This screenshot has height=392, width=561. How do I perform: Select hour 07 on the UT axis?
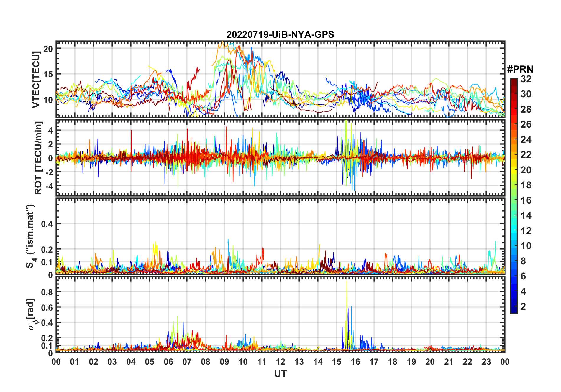187,362
